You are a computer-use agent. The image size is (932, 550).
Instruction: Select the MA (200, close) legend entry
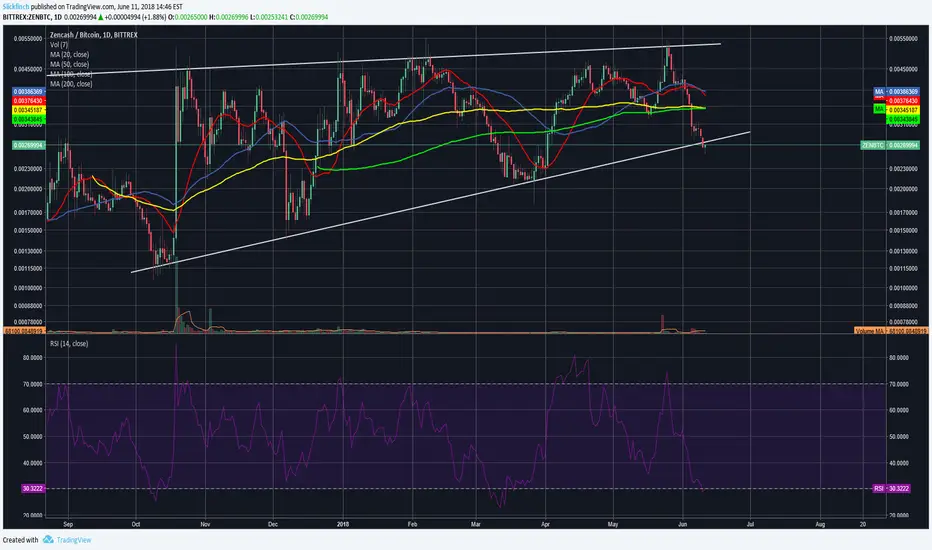[71, 84]
